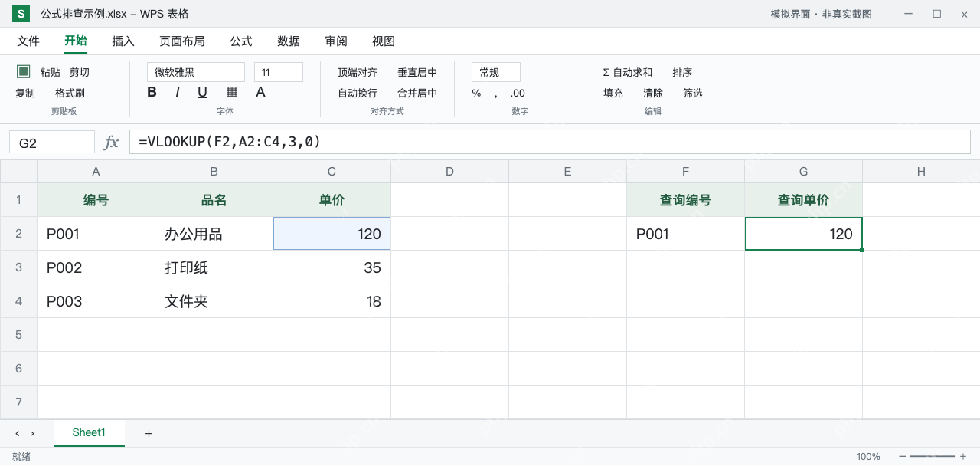Image resolution: width=980 pixels, height=466 pixels.
Task: Apply percent number format
Action: pyautogui.click(x=476, y=93)
